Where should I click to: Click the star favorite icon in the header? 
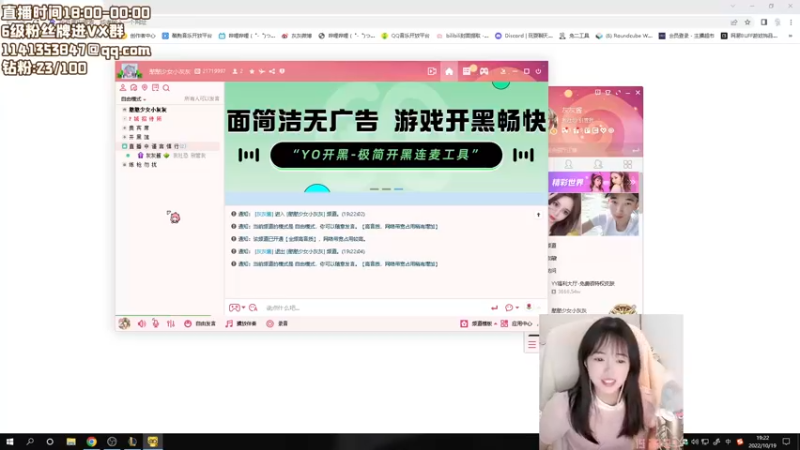[x=252, y=71]
